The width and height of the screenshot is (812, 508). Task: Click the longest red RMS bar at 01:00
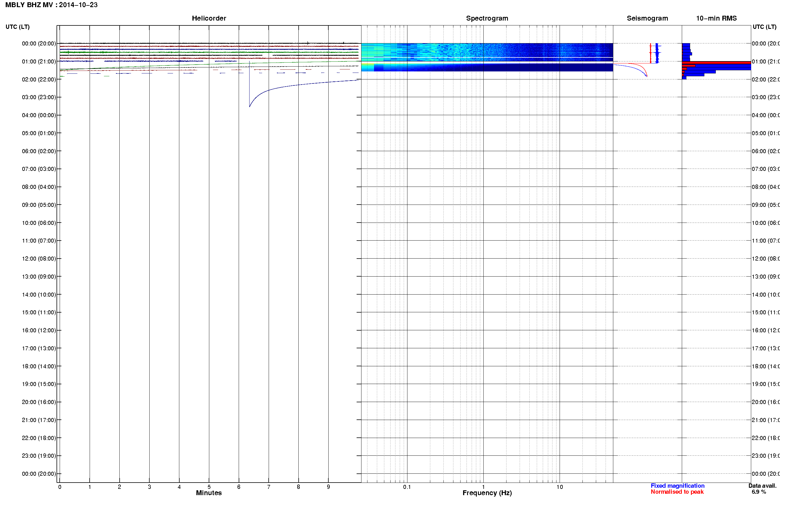click(716, 63)
